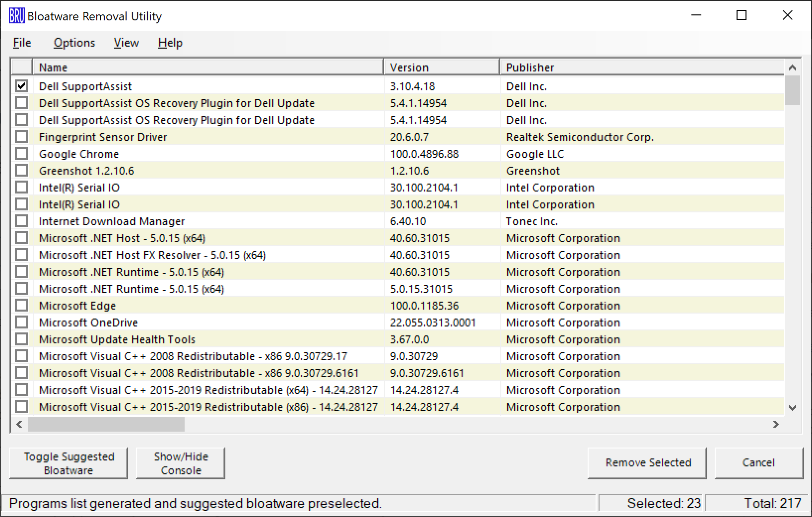Click the BRU application icon in title bar
Image resolution: width=812 pixels, height=517 pixels.
tap(16, 16)
